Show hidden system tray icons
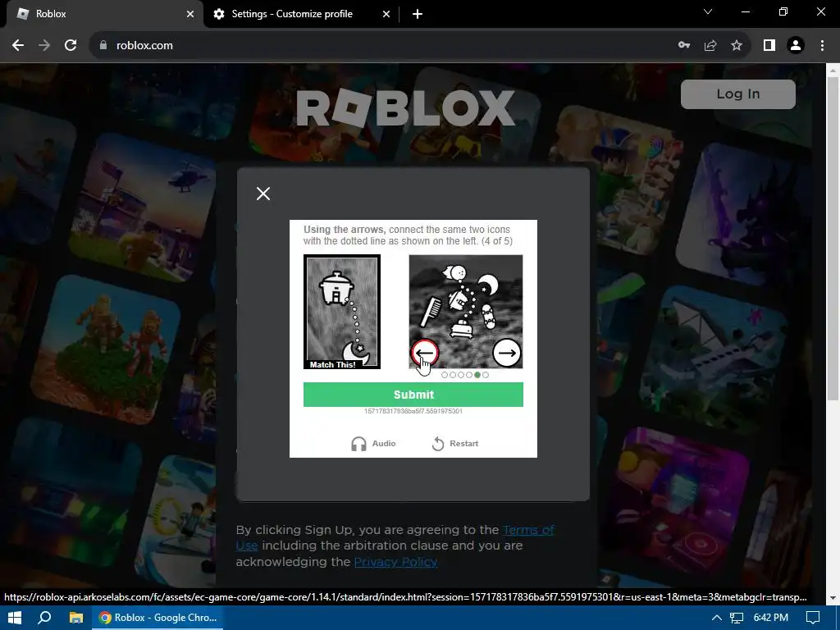This screenshot has width=840, height=630. coord(716,618)
